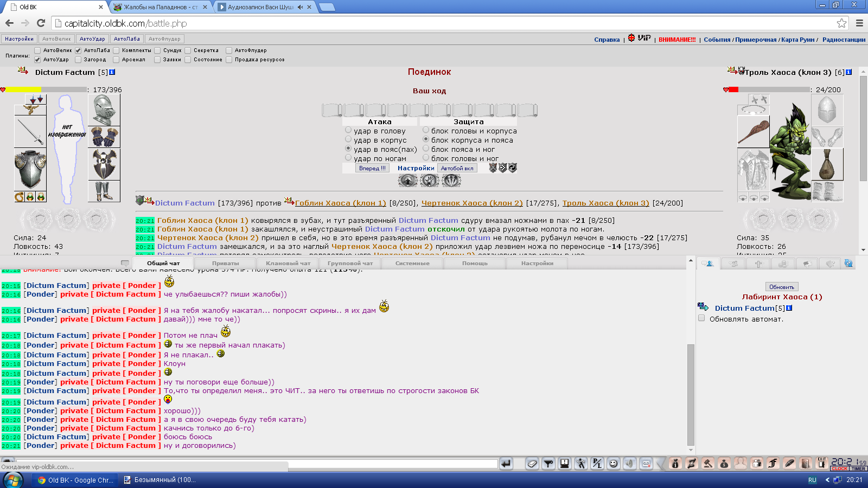Click the envelope private message icon by Dictum Factum

point(703,307)
